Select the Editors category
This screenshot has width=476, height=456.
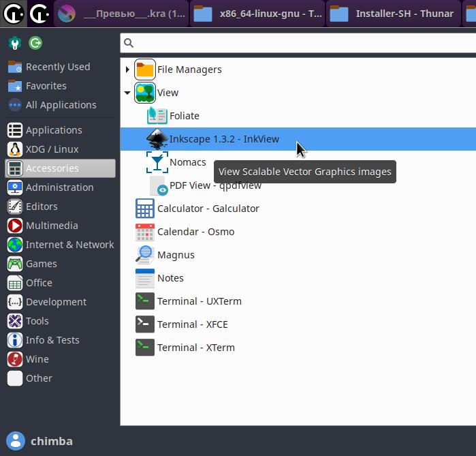point(61,207)
